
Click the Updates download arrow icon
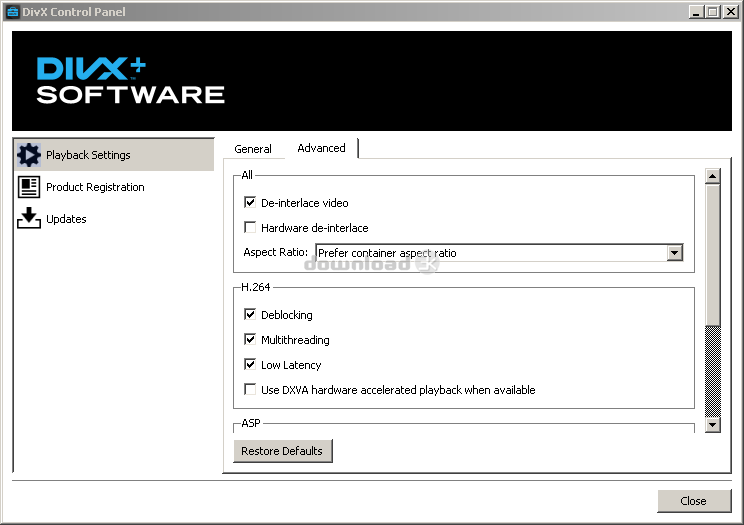click(x=29, y=219)
